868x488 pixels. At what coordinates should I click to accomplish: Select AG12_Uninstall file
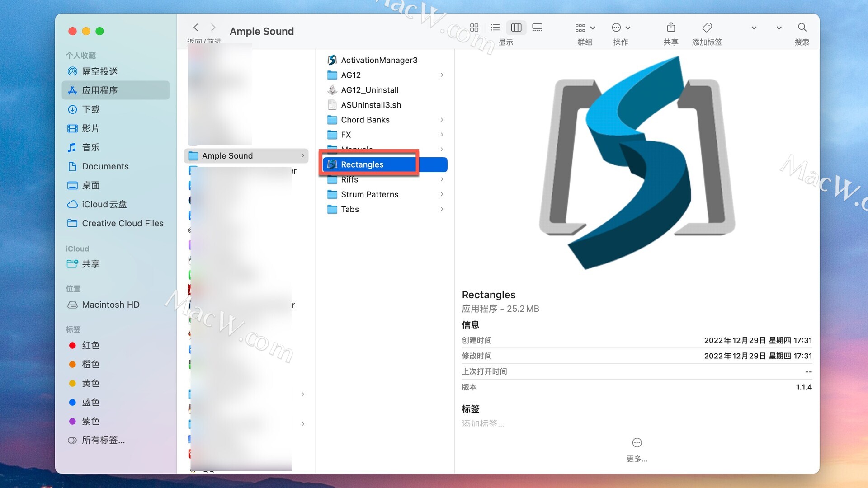(385, 90)
